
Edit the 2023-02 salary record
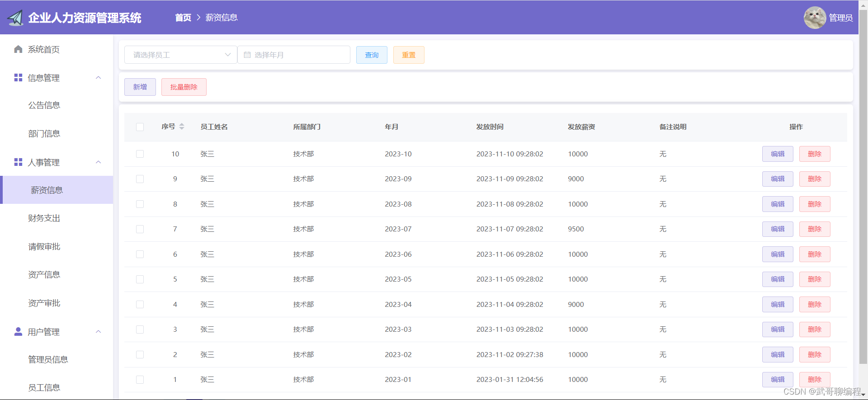point(778,355)
